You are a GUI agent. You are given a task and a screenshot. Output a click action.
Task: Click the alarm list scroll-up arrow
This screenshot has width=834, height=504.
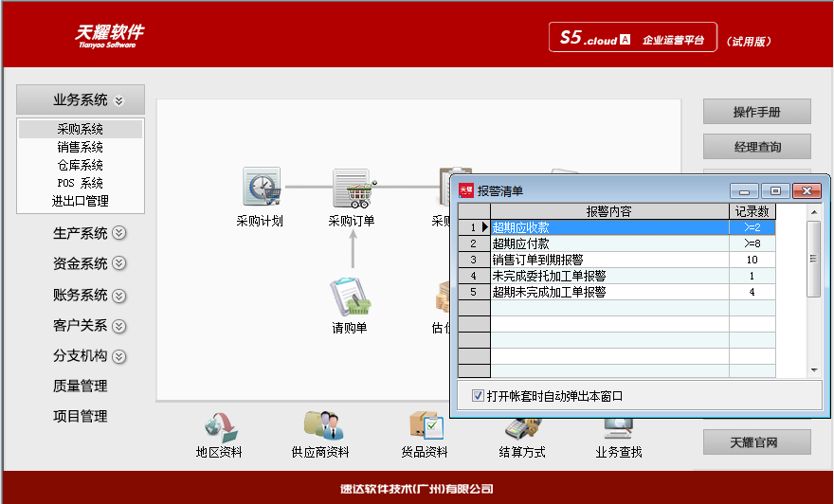[814, 212]
